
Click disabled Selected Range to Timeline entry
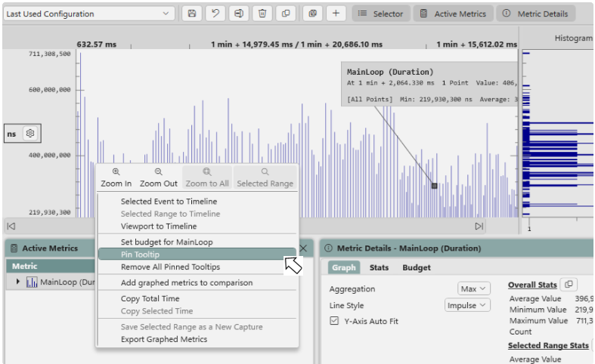point(197,214)
